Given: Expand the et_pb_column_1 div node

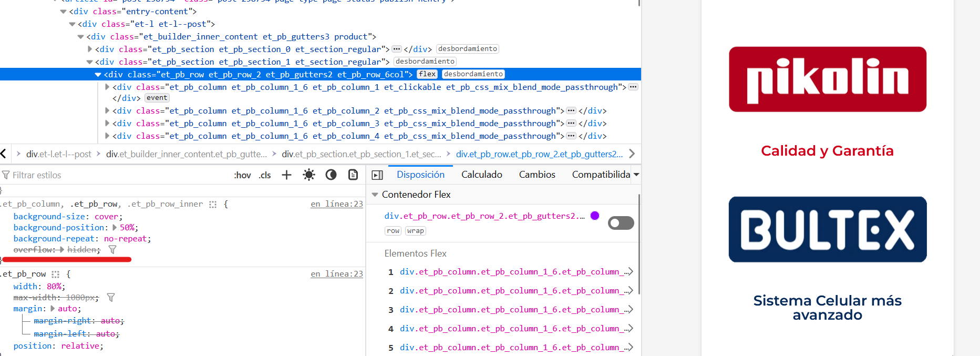Looking at the screenshot, I should (x=107, y=87).
